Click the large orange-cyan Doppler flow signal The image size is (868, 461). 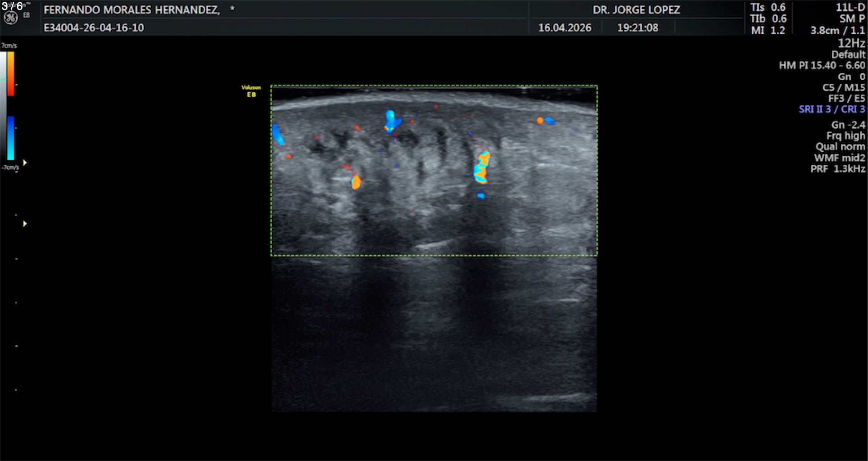coord(482,167)
